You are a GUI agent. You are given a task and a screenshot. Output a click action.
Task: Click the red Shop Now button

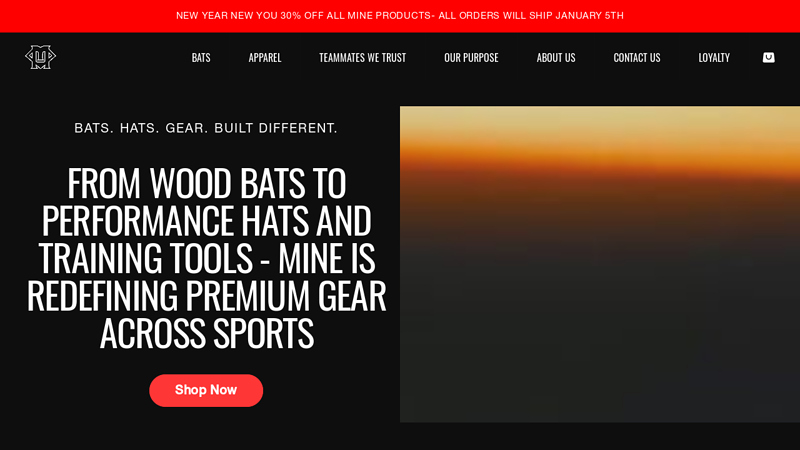click(x=206, y=390)
